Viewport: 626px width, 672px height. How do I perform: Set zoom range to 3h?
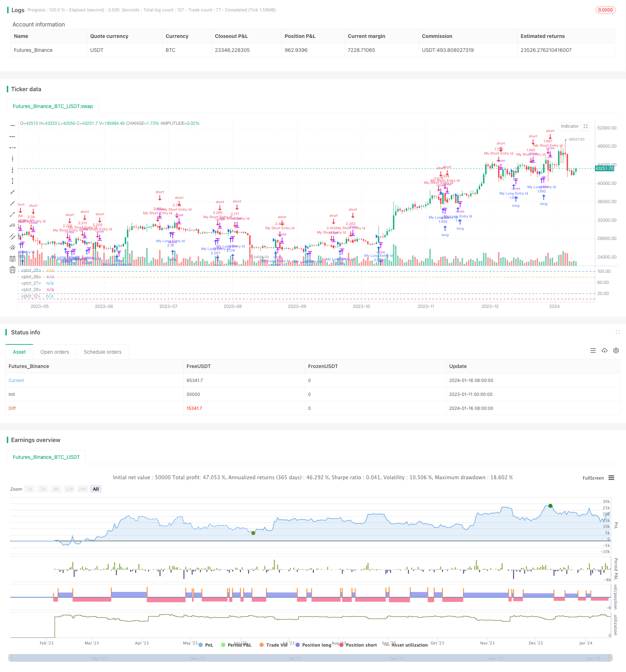pyautogui.click(x=43, y=489)
